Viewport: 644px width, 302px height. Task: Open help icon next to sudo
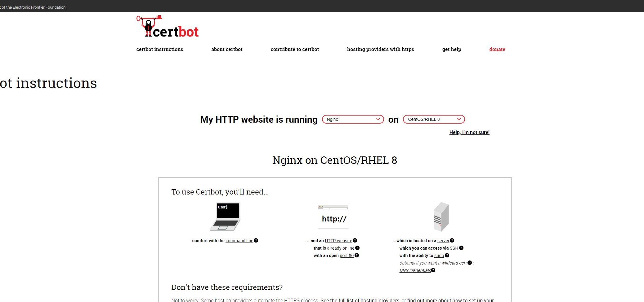point(447,255)
